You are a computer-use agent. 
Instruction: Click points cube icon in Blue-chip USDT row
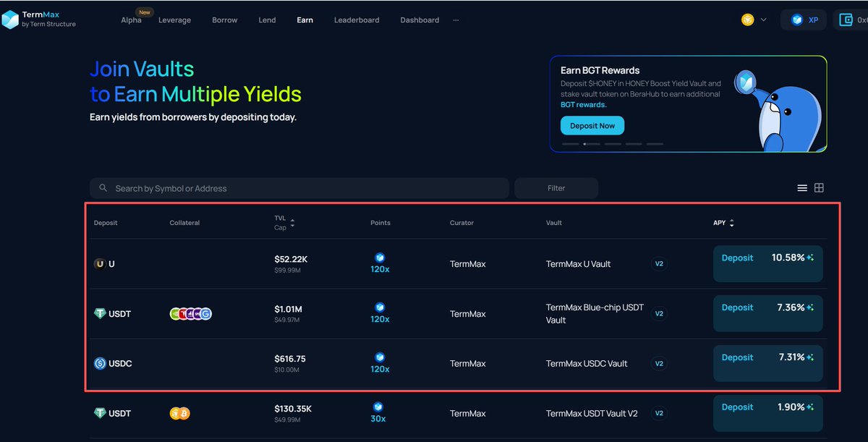coord(380,307)
